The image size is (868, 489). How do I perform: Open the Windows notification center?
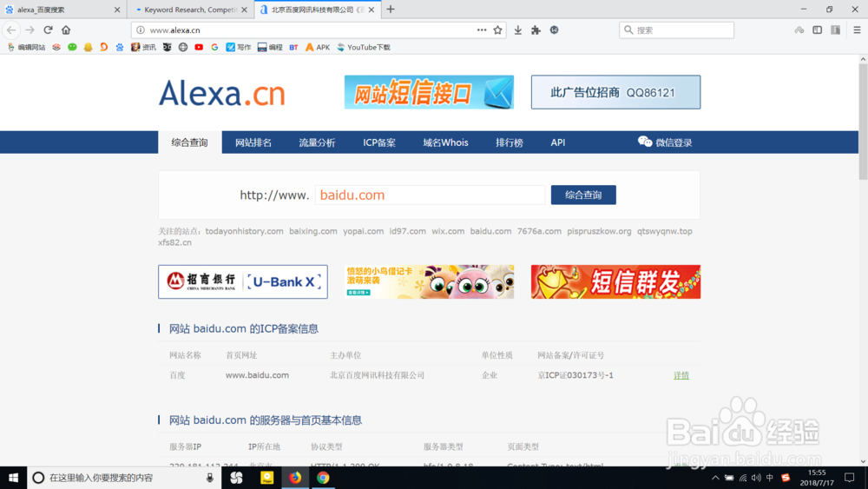[x=850, y=478]
